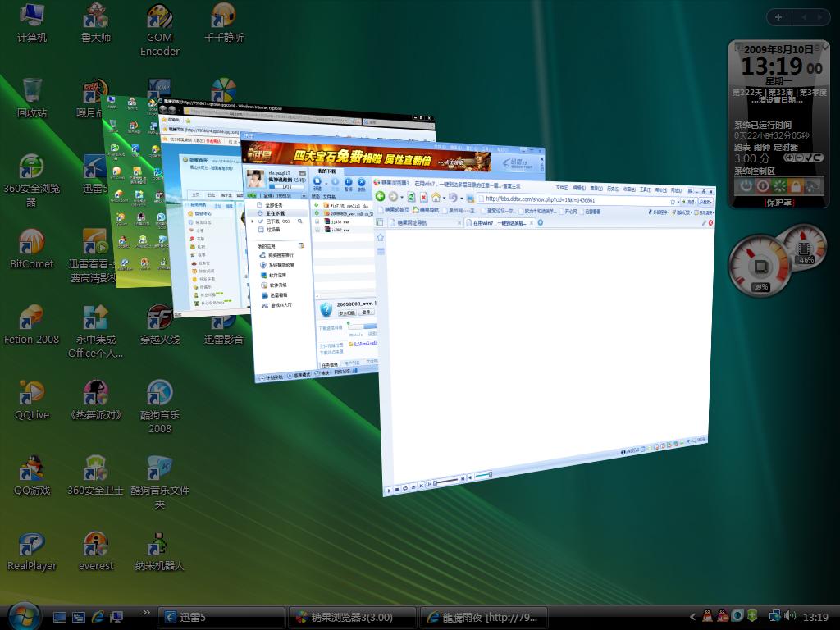Expand the quick launch overflow chevron on the taskbar

tap(146, 612)
